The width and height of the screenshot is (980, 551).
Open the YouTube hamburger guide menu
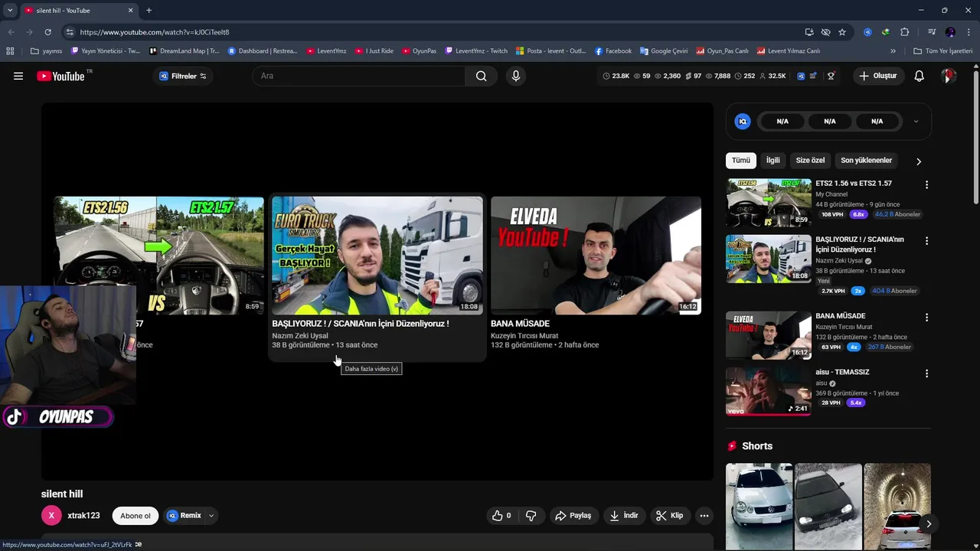[x=18, y=76]
